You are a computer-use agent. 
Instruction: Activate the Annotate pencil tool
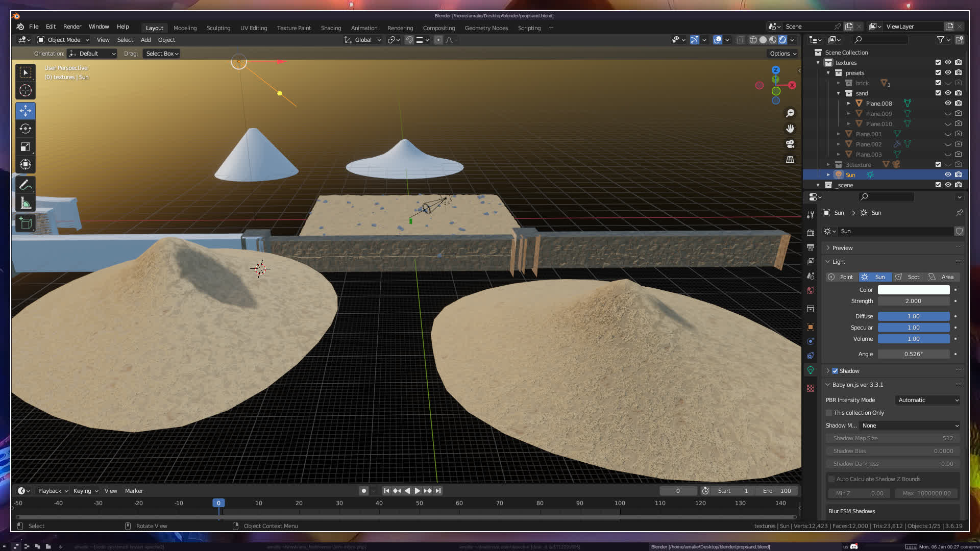tap(26, 185)
